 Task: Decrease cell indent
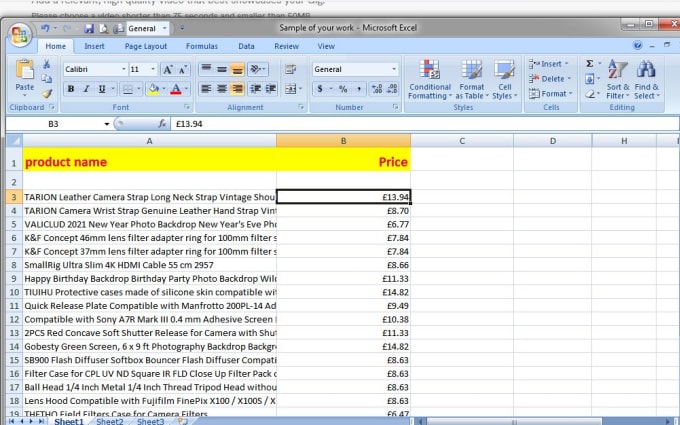(256, 89)
